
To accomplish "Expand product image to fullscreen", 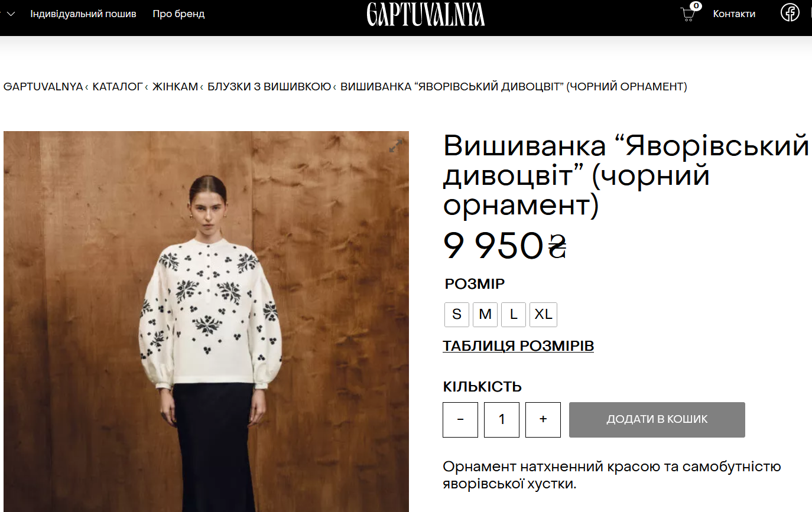I will 396,145.
